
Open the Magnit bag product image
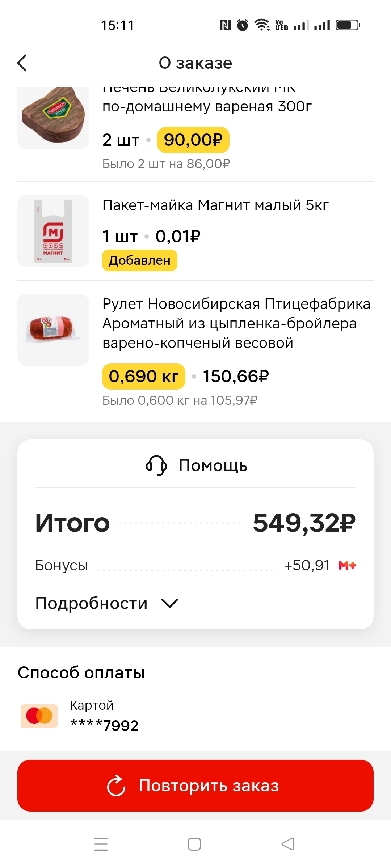point(53,231)
